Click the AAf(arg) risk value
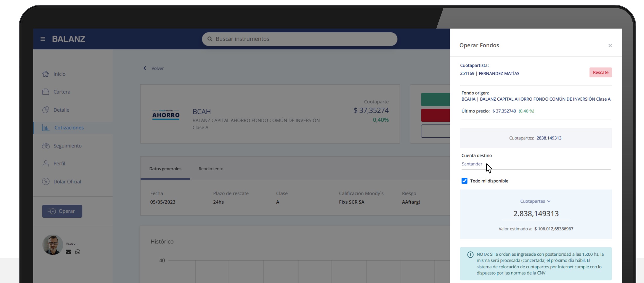 411,202
